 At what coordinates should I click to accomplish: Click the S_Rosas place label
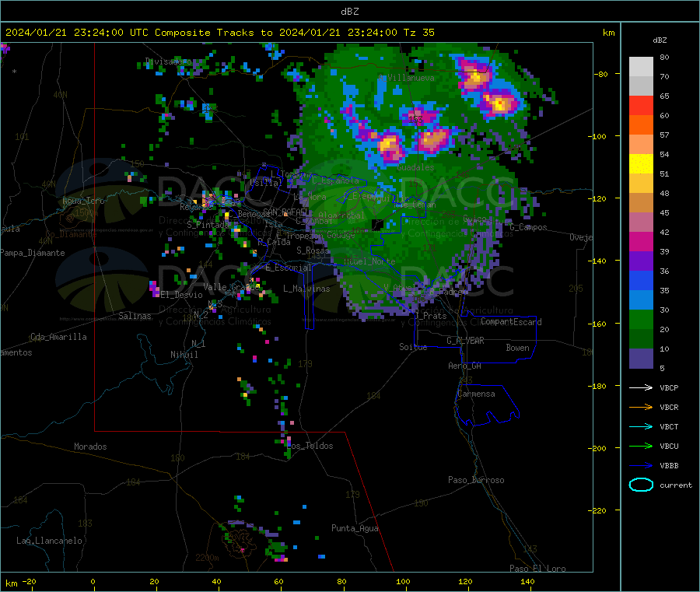(x=313, y=250)
